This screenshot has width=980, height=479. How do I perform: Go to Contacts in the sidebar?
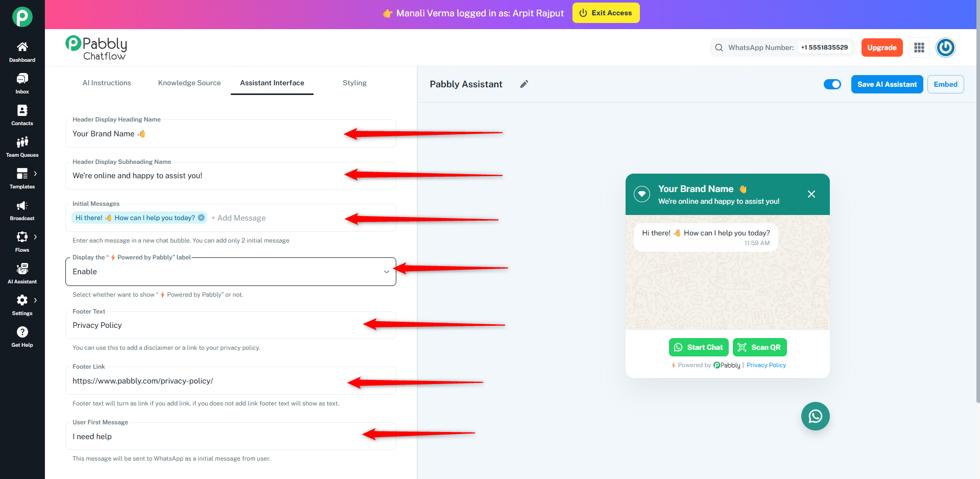coord(22,115)
